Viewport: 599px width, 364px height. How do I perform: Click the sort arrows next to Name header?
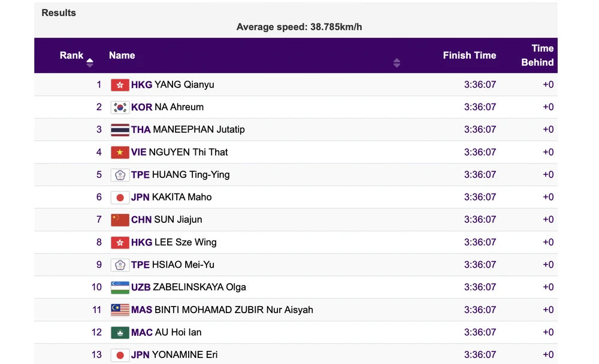point(397,62)
